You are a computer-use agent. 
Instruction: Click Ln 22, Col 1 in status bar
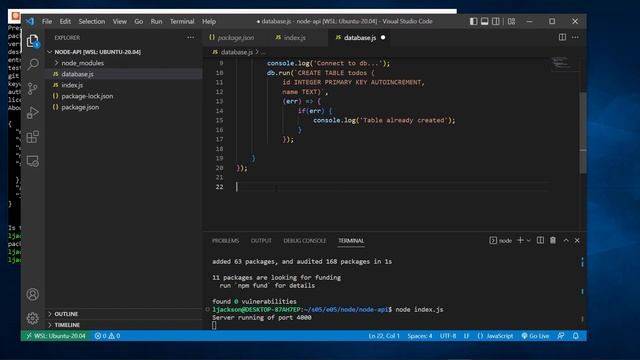(384, 336)
